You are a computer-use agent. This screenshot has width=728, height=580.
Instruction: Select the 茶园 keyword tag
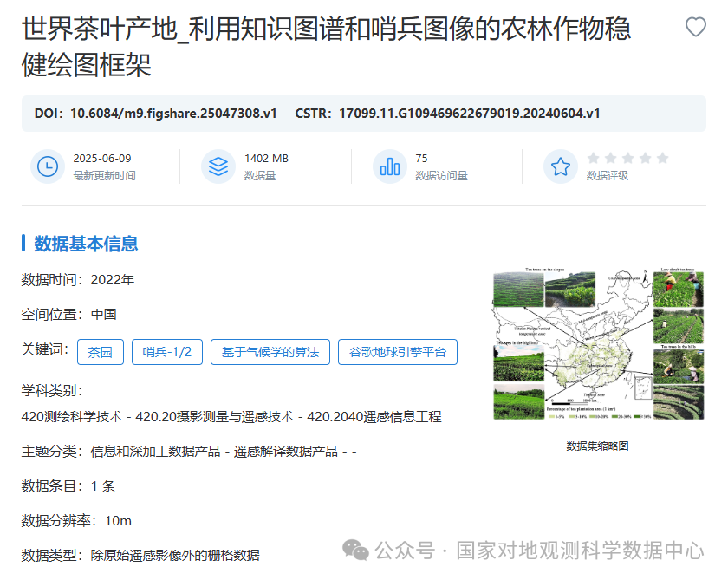coord(101,352)
